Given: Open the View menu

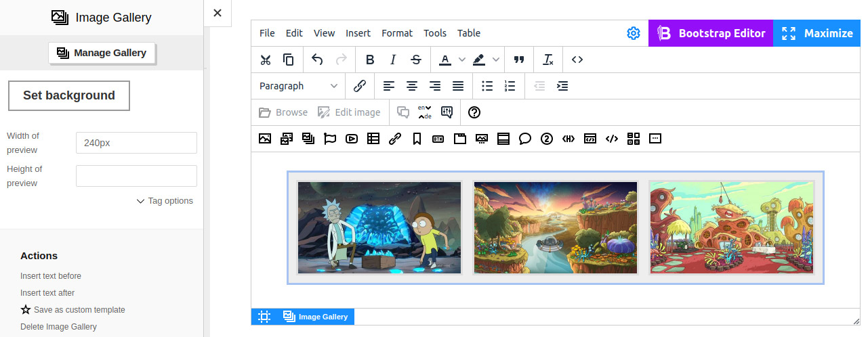Looking at the screenshot, I should [x=324, y=33].
